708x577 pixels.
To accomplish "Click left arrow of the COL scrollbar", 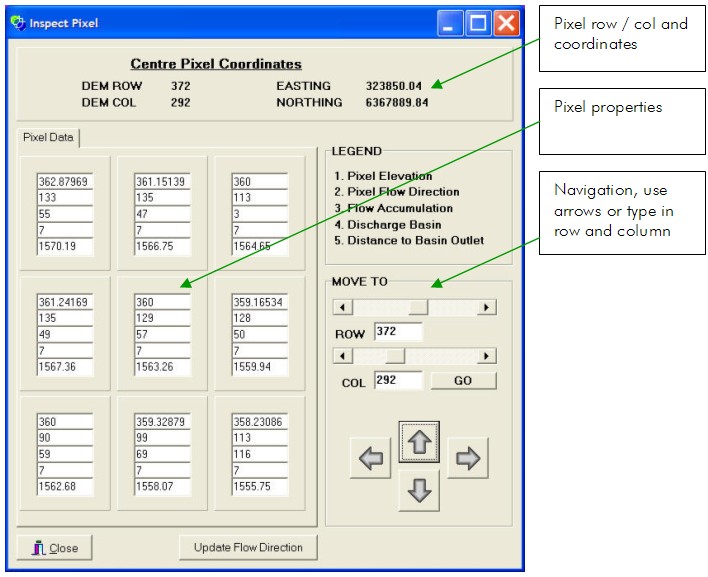I will [x=341, y=356].
